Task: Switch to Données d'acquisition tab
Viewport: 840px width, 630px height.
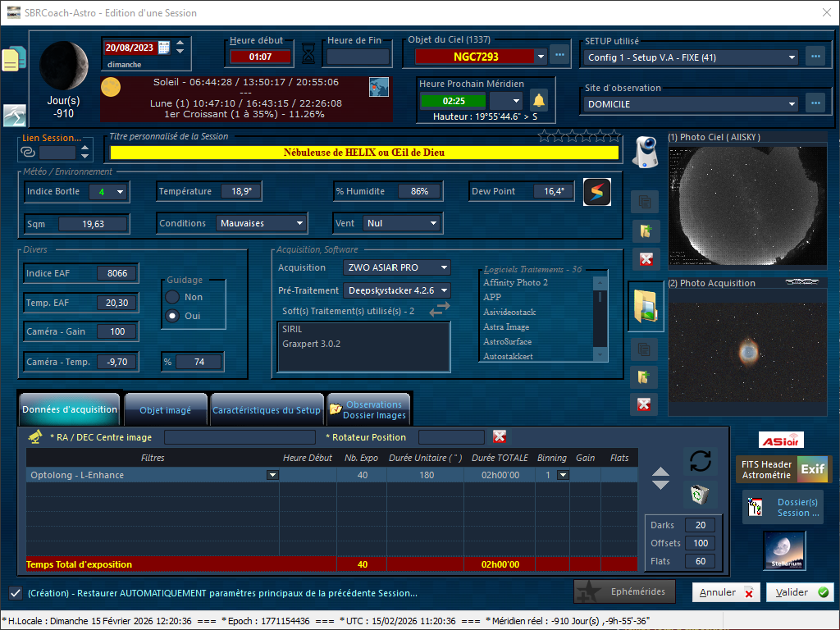Action: 70,409
